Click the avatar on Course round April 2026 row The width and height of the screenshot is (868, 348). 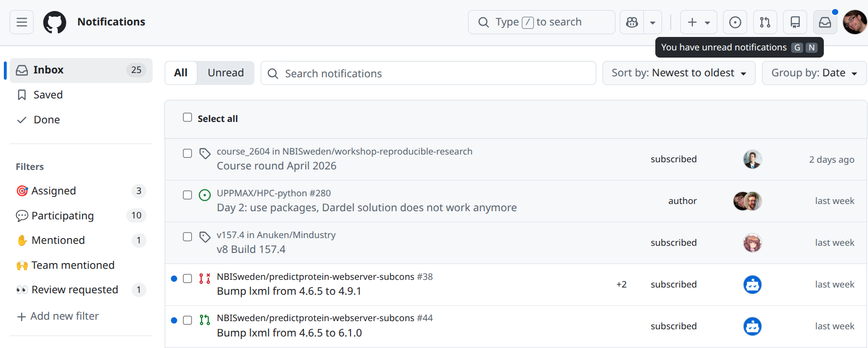point(752,159)
